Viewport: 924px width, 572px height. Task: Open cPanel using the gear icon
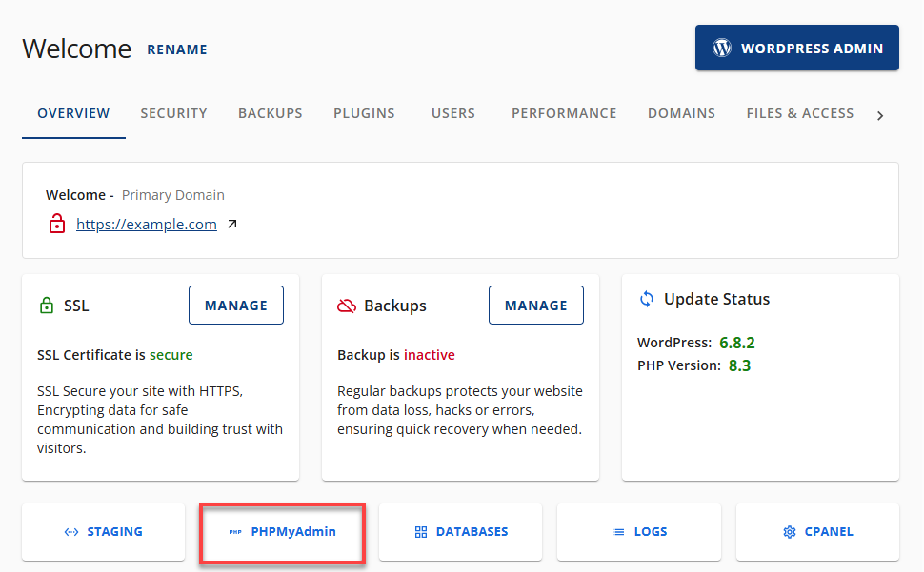789,532
